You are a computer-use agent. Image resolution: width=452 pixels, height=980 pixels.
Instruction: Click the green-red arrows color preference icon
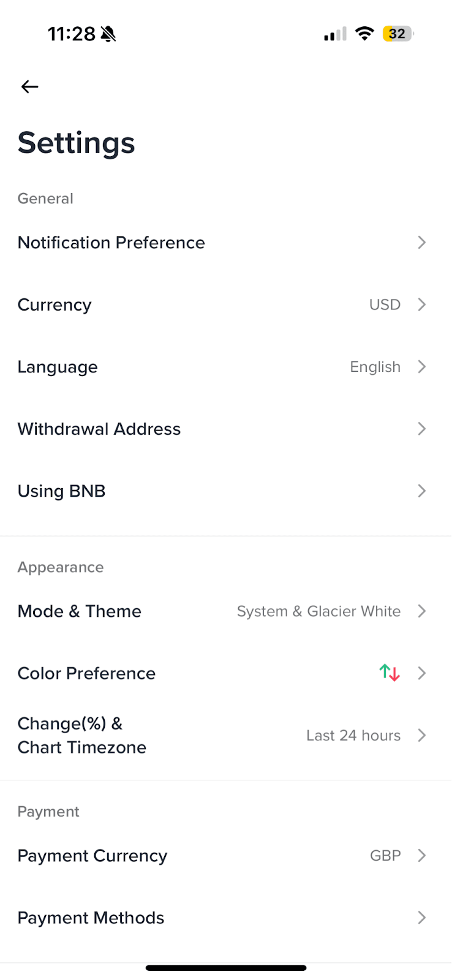pyautogui.click(x=390, y=673)
